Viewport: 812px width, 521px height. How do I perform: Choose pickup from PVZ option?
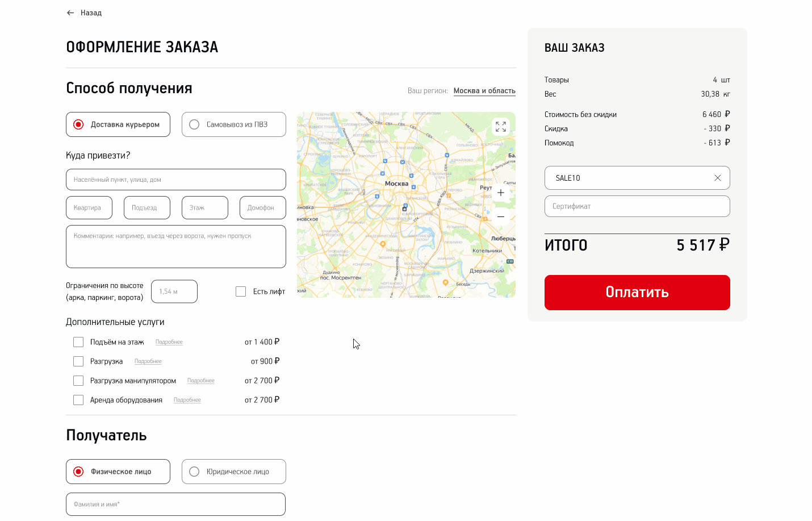click(x=194, y=124)
